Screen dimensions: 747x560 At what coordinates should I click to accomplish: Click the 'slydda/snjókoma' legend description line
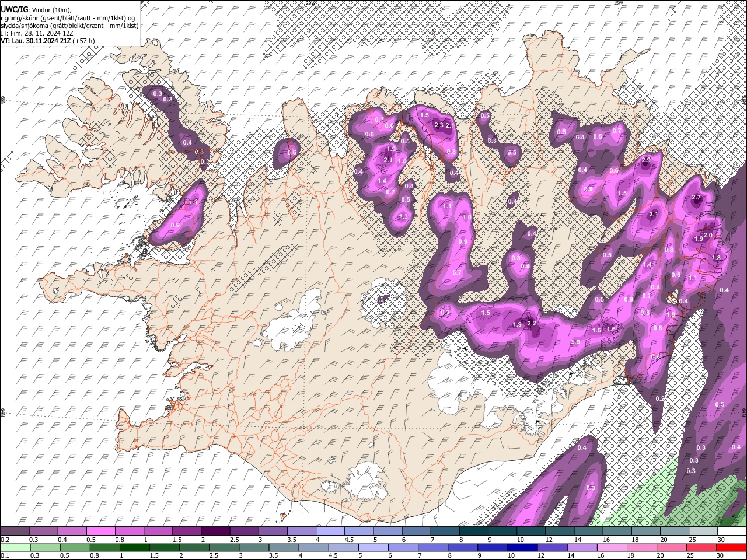69,26
